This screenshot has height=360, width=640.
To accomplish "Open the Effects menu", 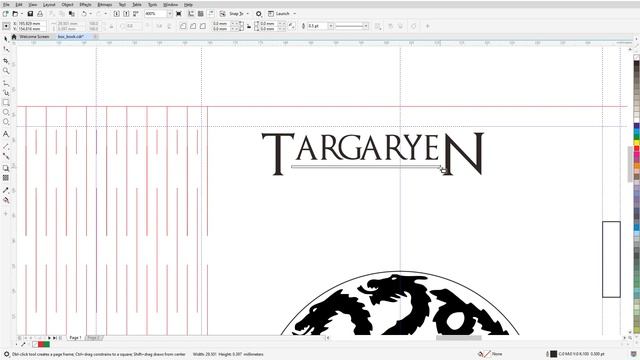I will pyautogui.click(x=85, y=4).
